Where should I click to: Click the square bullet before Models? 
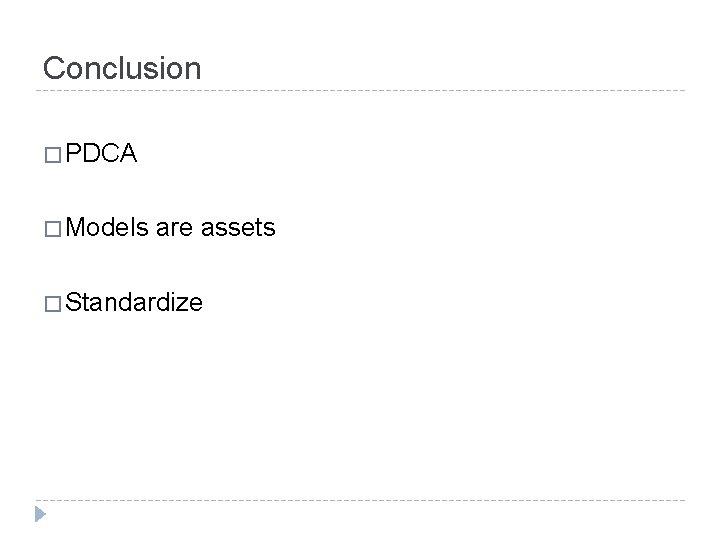[x=51, y=229]
